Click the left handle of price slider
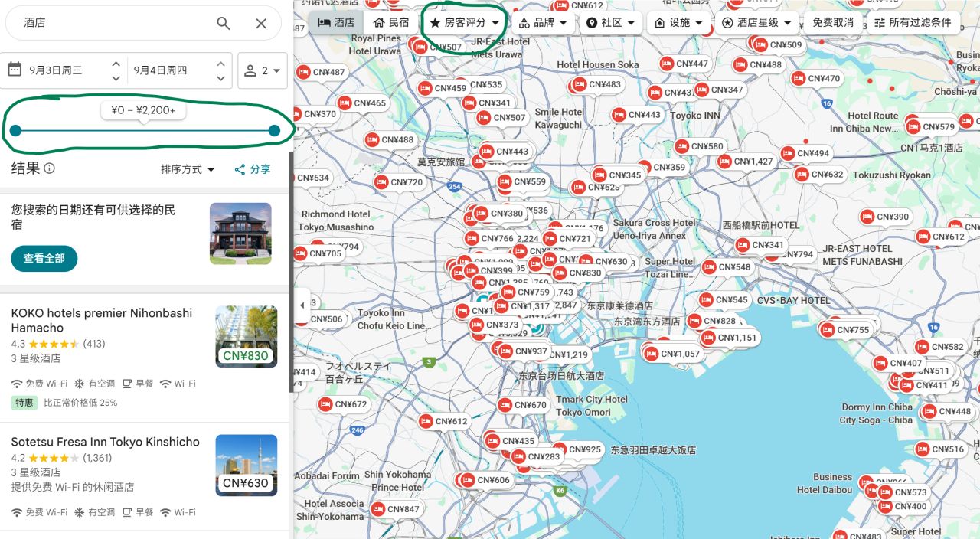The width and height of the screenshot is (980, 539). click(x=15, y=131)
